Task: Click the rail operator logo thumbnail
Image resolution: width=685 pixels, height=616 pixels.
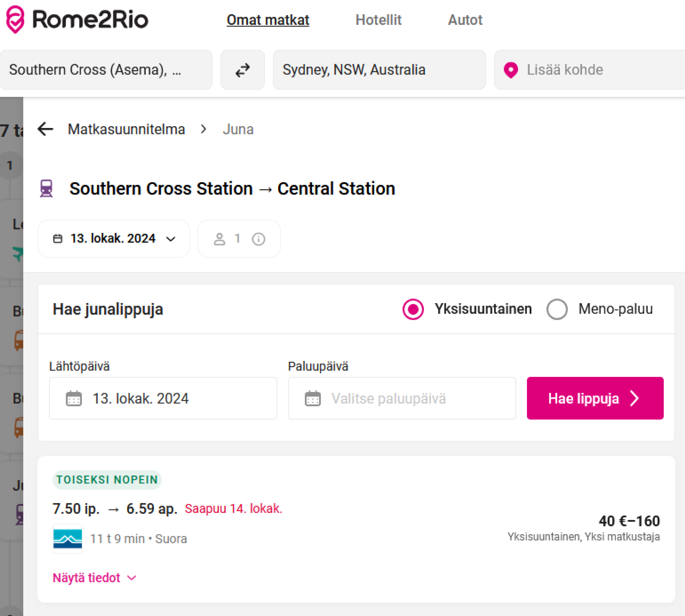Action: [x=68, y=539]
